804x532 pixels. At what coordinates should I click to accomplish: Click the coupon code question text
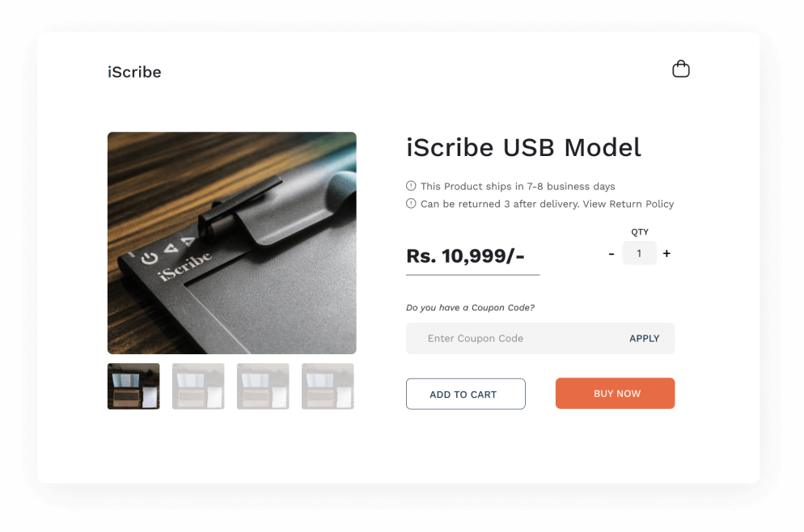[x=470, y=307]
